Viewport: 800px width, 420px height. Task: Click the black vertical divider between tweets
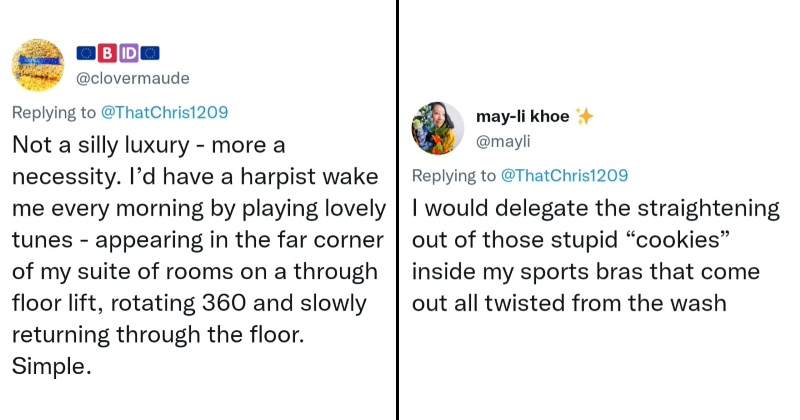[x=399, y=210]
